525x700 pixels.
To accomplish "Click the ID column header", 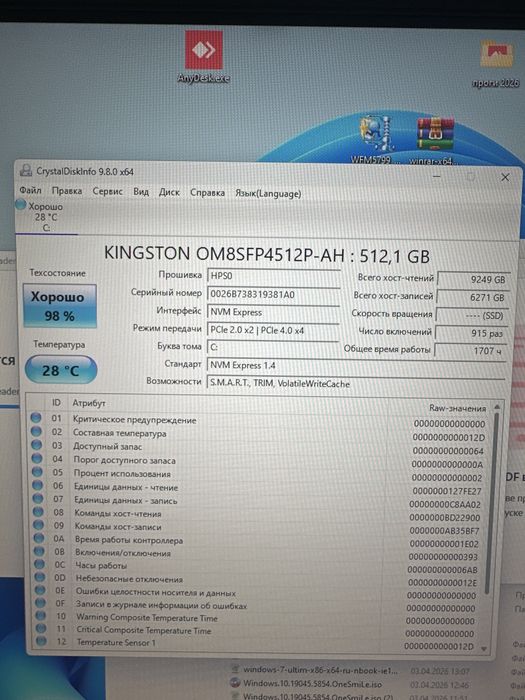I will (56, 402).
